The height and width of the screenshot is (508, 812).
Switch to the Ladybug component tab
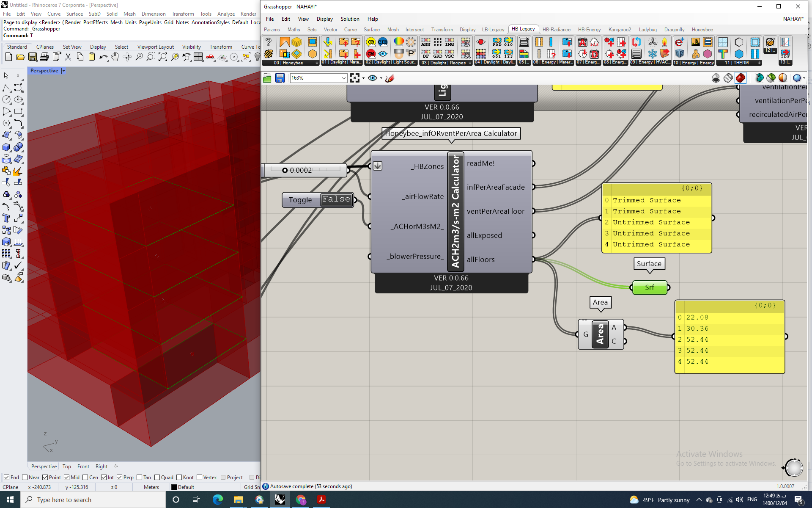(x=647, y=30)
